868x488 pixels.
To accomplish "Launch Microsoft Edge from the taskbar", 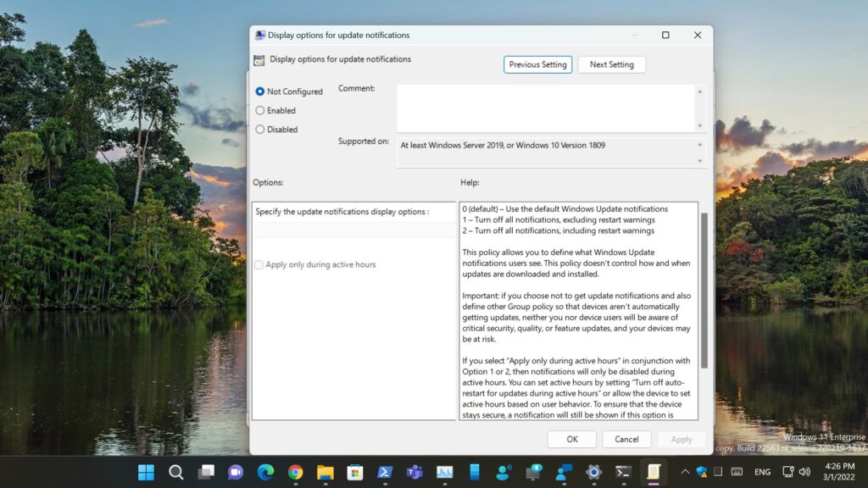I will [265, 472].
